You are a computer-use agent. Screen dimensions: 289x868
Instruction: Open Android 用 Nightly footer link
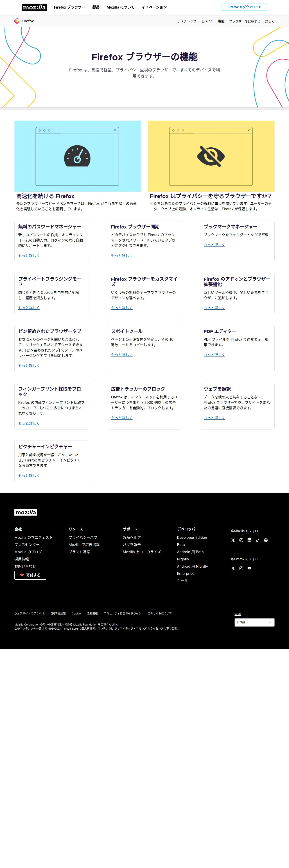192,566
